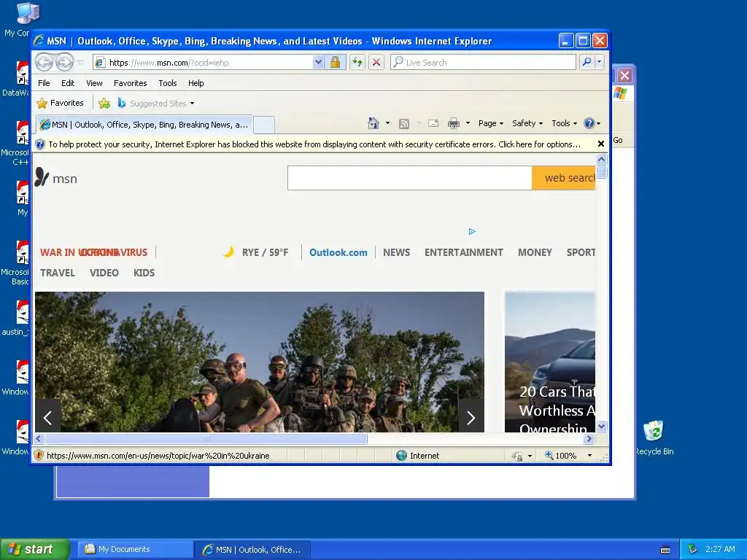Click the Internet zone globe icon
747x560 pixels.
pyautogui.click(x=402, y=456)
